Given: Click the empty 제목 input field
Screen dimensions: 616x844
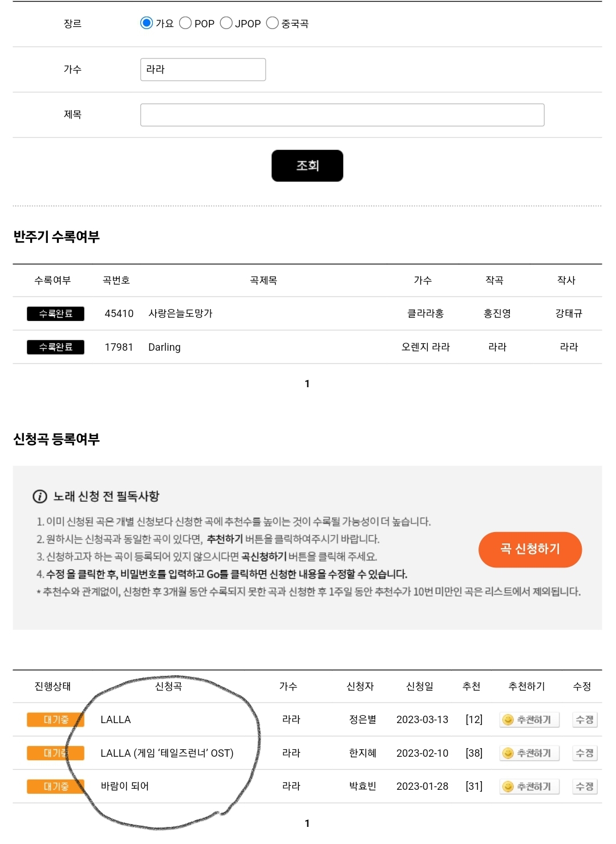Looking at the screenshot, I should (342, 115).
